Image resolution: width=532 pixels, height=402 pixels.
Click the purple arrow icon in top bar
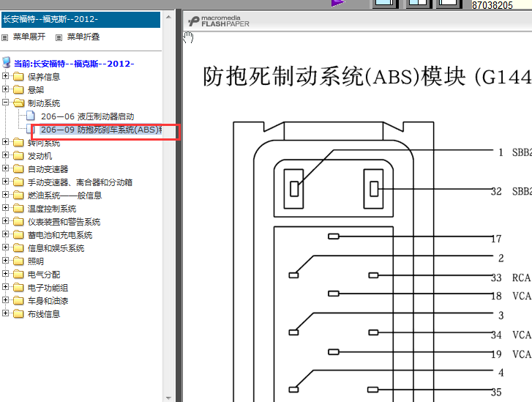[338, 3]
